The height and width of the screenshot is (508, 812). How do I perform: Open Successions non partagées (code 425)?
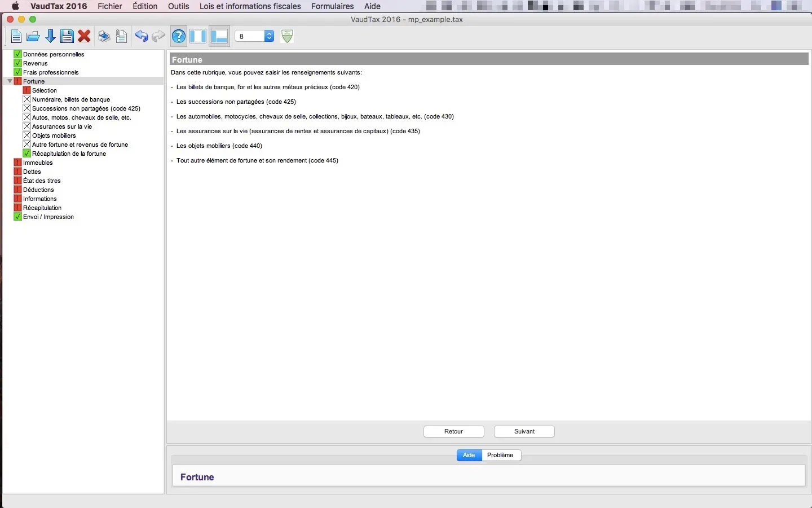click(x=86, y=108)
